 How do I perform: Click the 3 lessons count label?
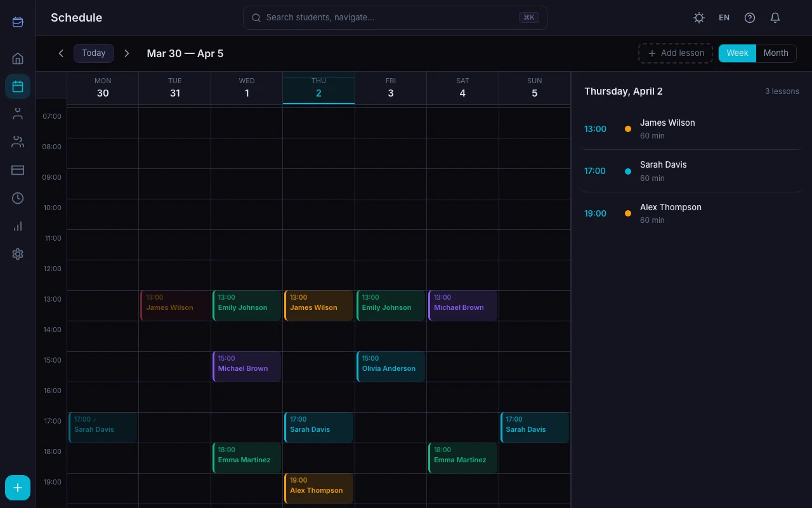pos(782,91)
